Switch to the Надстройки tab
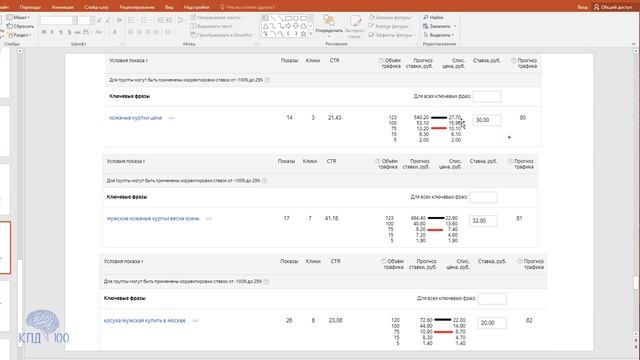Image resolution: width=640 pixels, height=360 pixels. (196, 7)
